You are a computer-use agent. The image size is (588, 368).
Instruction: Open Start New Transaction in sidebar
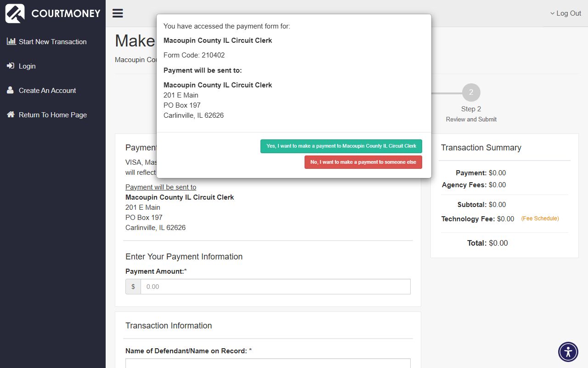point(52,41)
